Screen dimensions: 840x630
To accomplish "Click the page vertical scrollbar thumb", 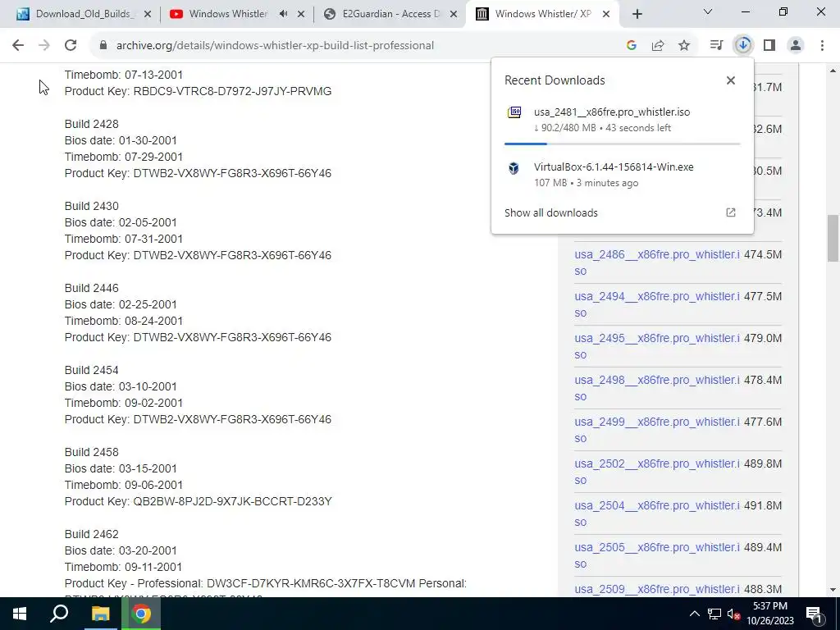I will 833,238.
